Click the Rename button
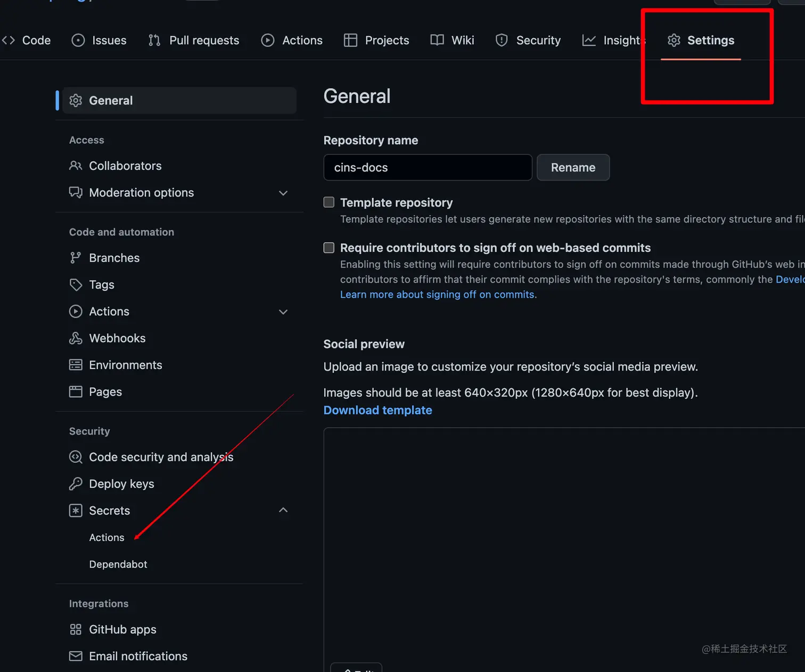This screenshot has width=805, height=672. click(x=573, y=167)
